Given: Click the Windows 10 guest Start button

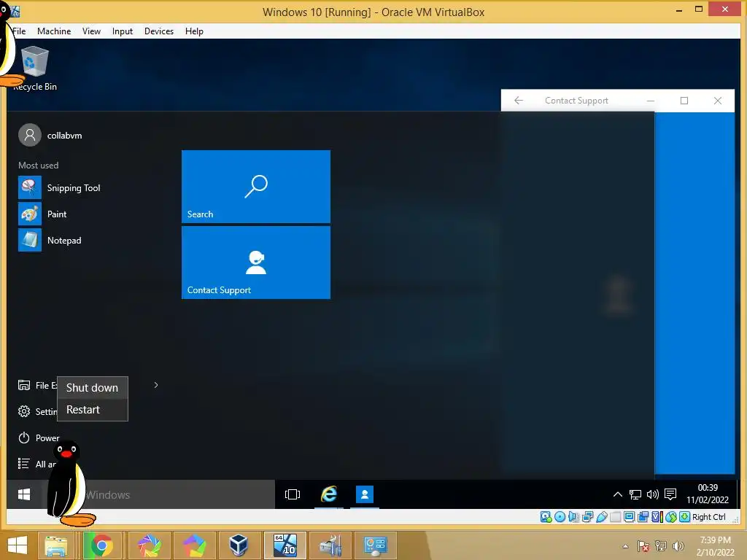Looking at the screenshot, I should pyautogui.click(x=24, y=494).
